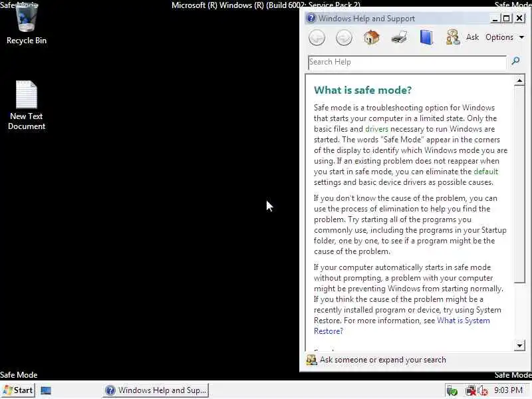This screenshot has height=399, width=532.
Task: Browse Help contents book icon
Action: [426, 37]
